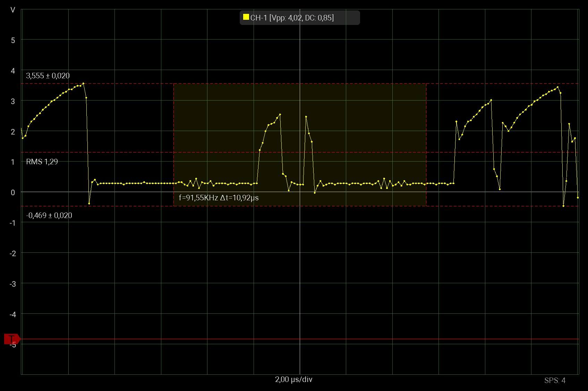Click the 0 tick label on voltage axis
588x391 pixels.
pyautogui.click(x=13, y=192)
